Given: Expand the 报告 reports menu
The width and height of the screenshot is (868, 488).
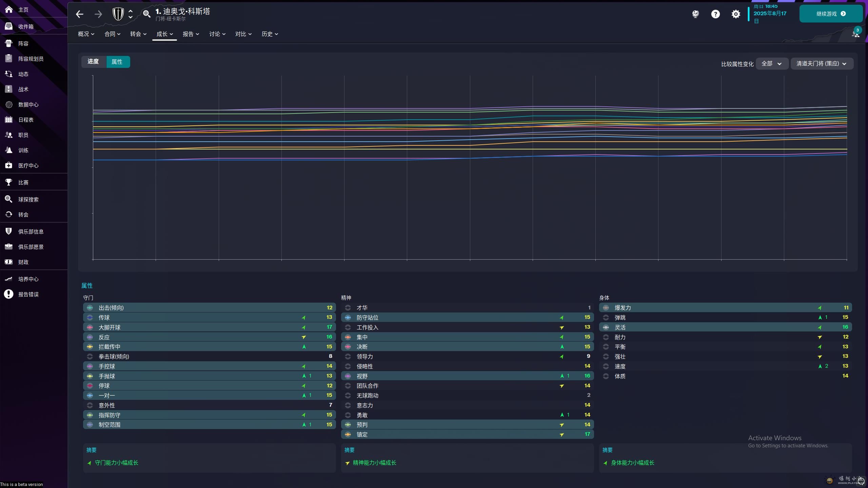Looking at the screenshot, I should tap(191, 34).
